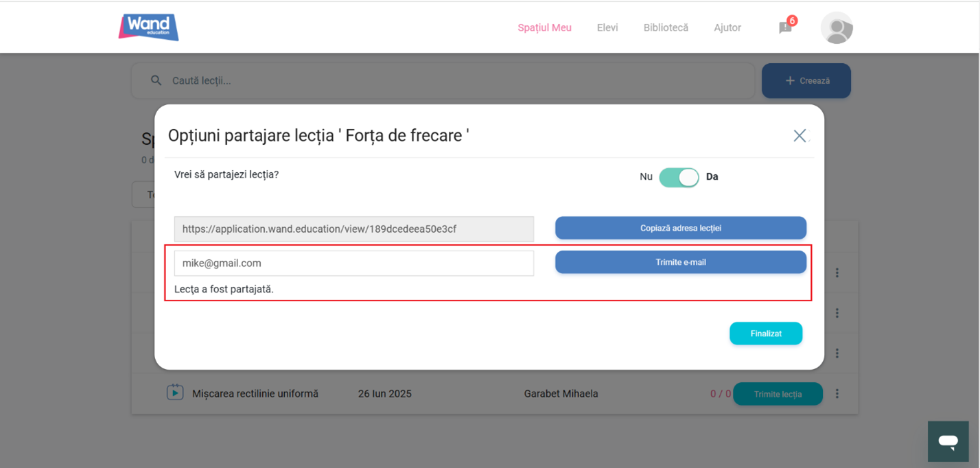Screen dimensions: 980x468
Task: Open notifications icon with badge 6
Action: pyautogui.click(x=786, y=27)
